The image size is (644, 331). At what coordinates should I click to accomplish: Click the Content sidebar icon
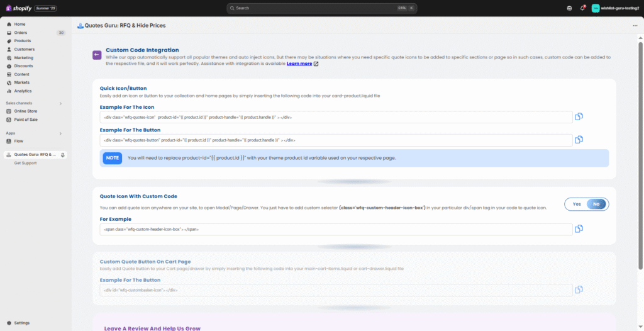point(9,74)
